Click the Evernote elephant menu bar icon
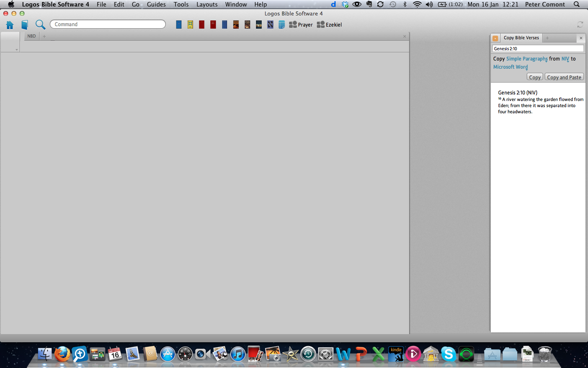 pos(369,4)
